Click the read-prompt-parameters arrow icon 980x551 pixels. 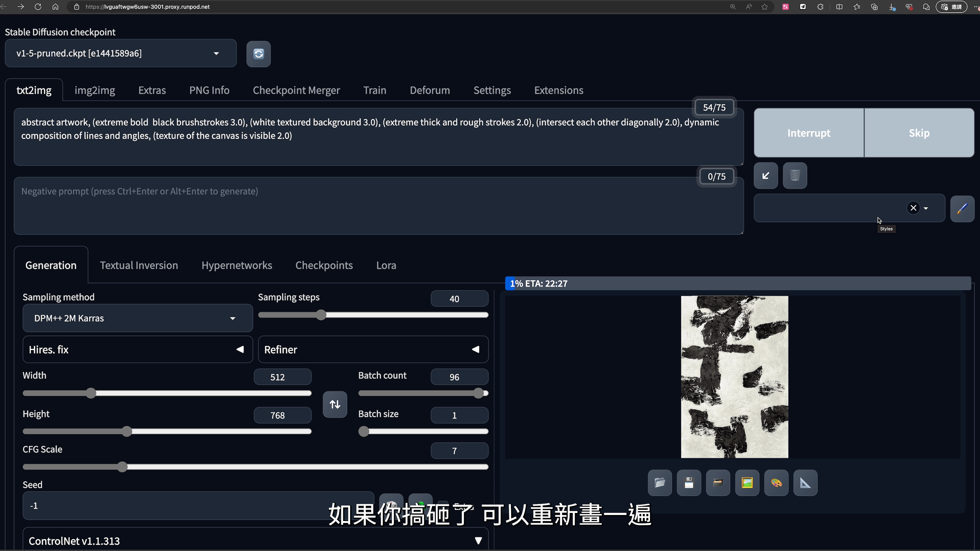coord(765,176)
